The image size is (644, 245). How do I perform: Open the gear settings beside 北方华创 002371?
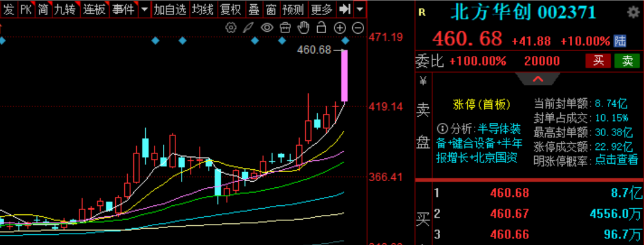pos(633,12)
